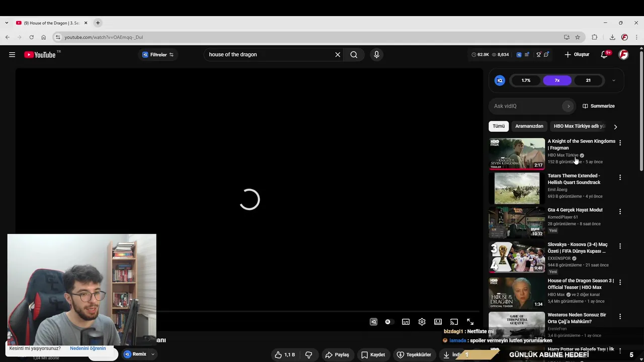644x362 pixels.
Task: Select the 7x vidIQ pill
Action: [x=557, y=80]
